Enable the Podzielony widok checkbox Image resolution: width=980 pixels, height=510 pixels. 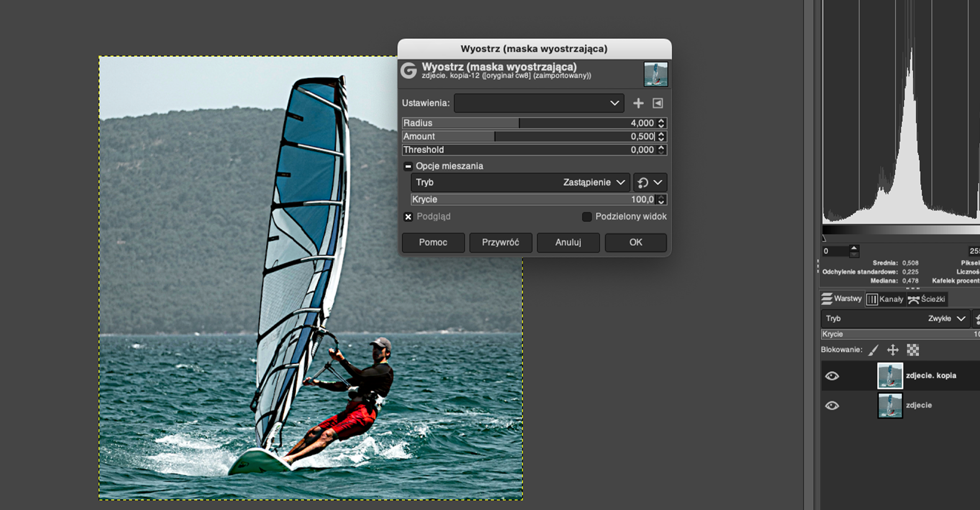coord(587,217)
